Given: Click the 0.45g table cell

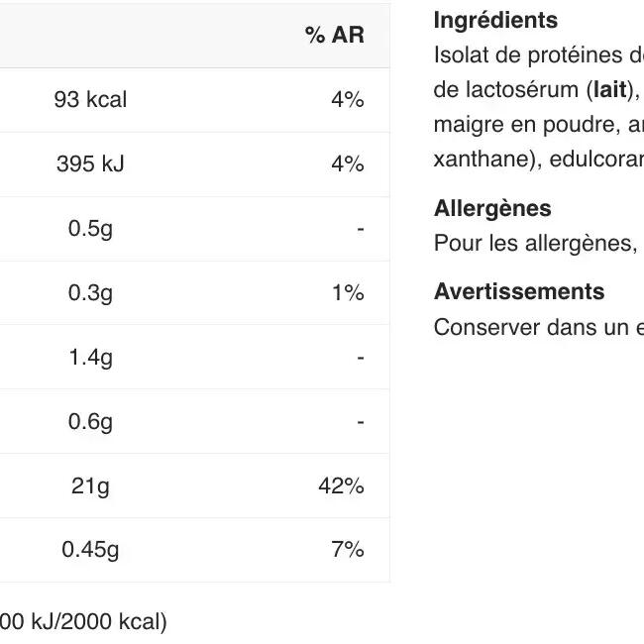Looking at the screenshot, I should (x=90, y=550).
